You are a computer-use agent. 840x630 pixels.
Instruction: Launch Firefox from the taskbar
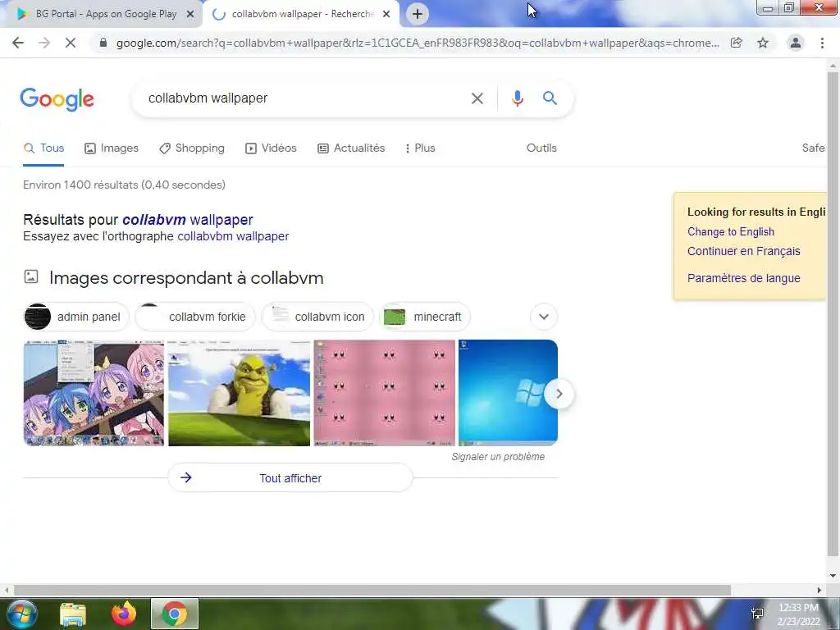124,614
